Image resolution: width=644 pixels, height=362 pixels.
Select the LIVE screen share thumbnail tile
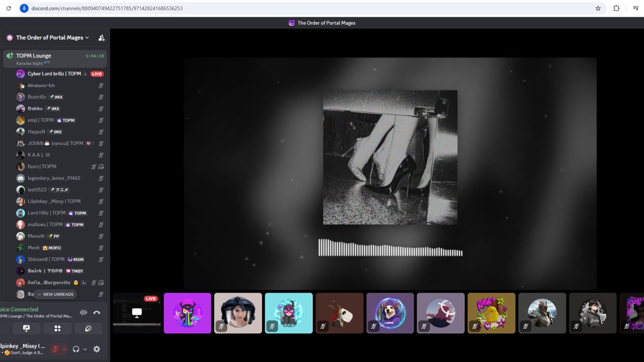(137, 313)
